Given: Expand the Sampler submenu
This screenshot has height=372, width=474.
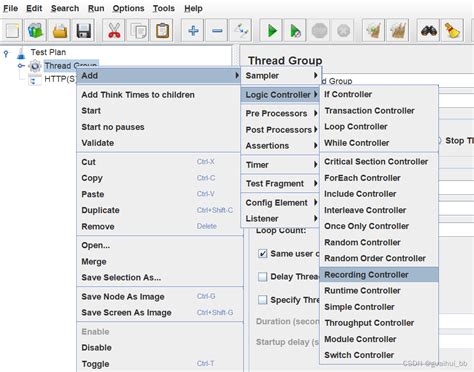Looking at the screenshot, I should (281, 76).
